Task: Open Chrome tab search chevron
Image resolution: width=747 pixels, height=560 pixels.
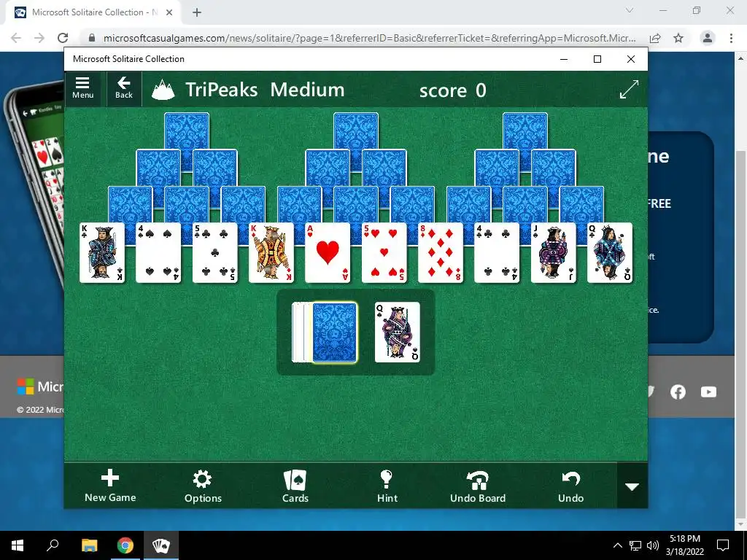Action: click(x=630, y=10)
